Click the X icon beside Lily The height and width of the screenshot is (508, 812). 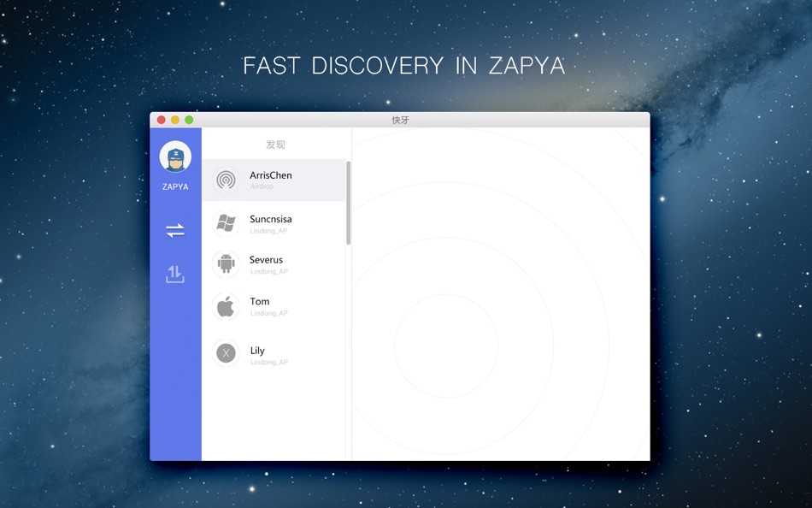(x=226, y=353)
